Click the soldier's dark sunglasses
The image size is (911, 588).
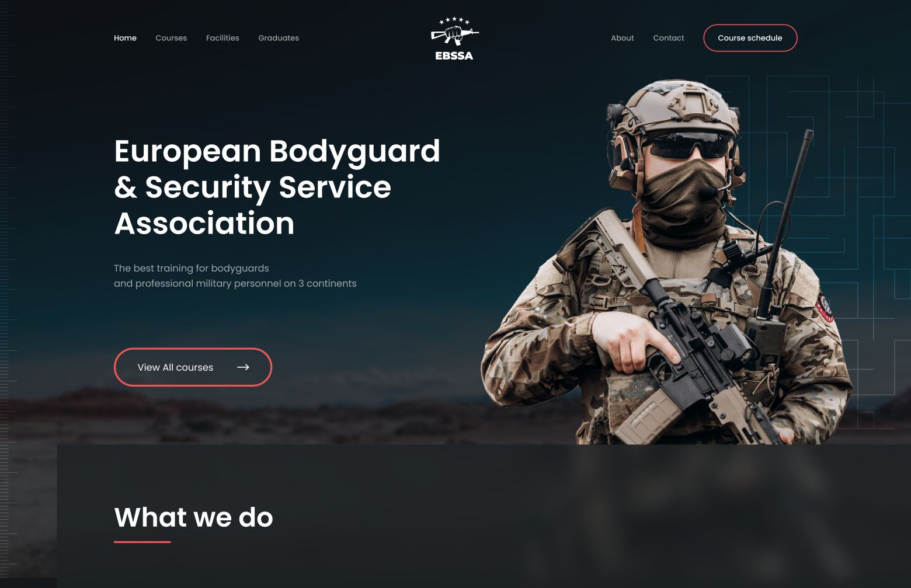click(688, 145)
